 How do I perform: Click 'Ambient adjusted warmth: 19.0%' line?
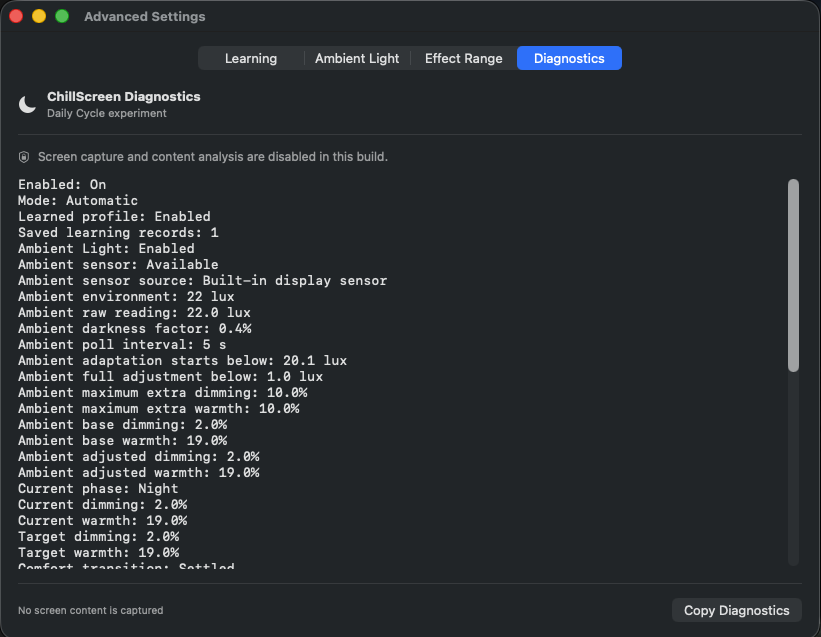click(139, 472)
